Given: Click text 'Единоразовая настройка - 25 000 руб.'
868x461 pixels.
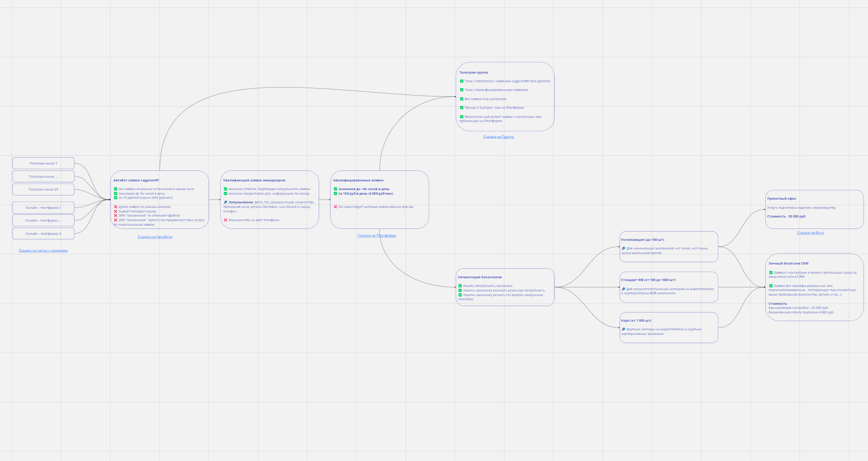Looking at the screenshot, I should (799, 308).
